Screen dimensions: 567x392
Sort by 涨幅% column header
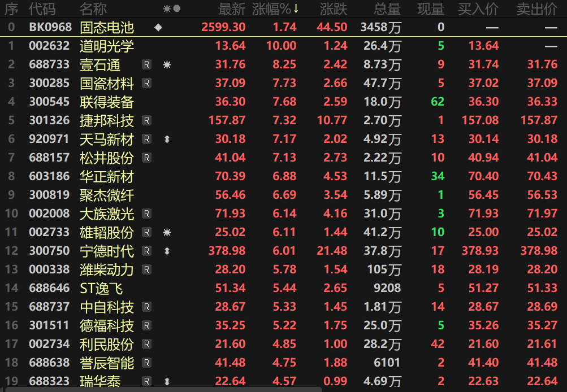[x=275, y=9]
